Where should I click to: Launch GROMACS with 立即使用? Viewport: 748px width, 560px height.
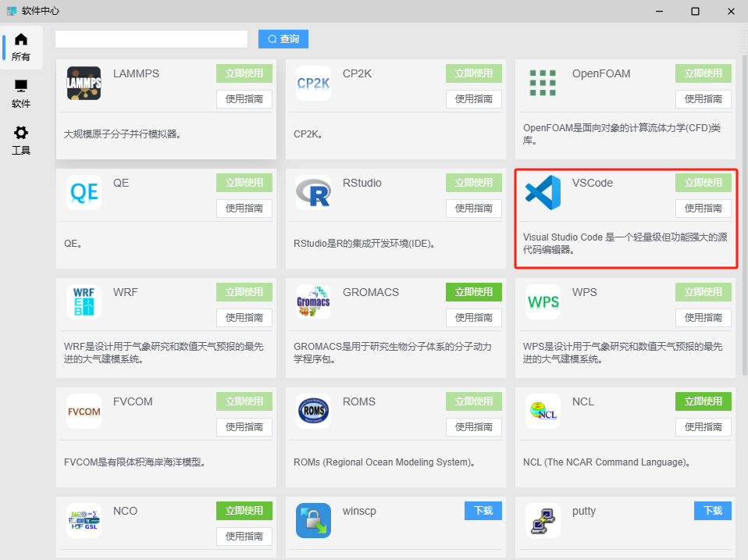pos(474,292)
